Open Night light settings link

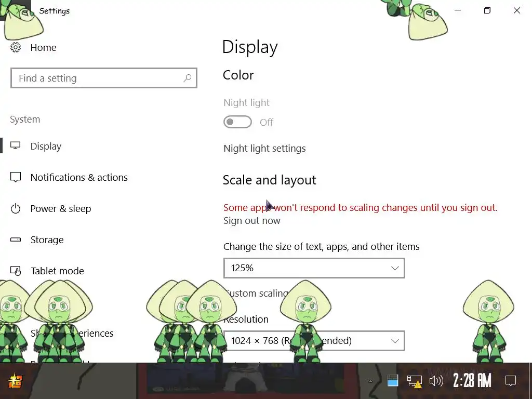tap(264, 148)
